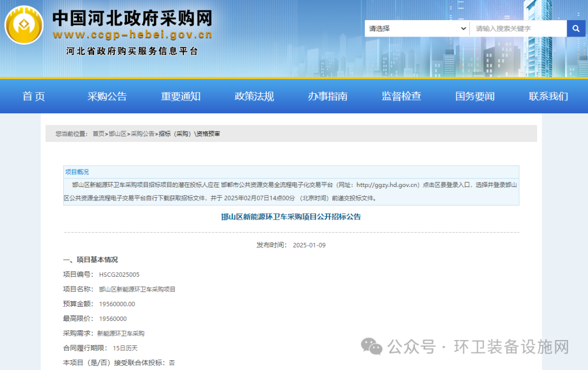Click the gold site logo emblem
Viewport: 588px width, 370px height.
tap(24, 25)
